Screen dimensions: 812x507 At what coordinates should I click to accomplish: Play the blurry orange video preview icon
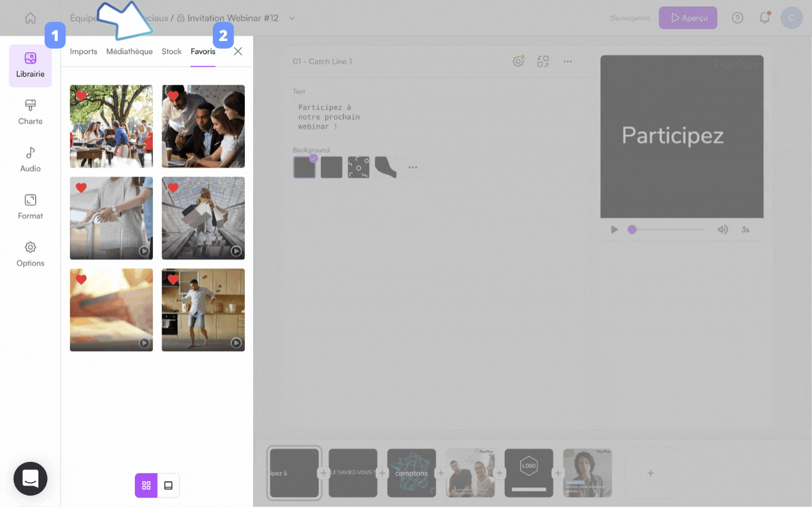coord(144,343)
